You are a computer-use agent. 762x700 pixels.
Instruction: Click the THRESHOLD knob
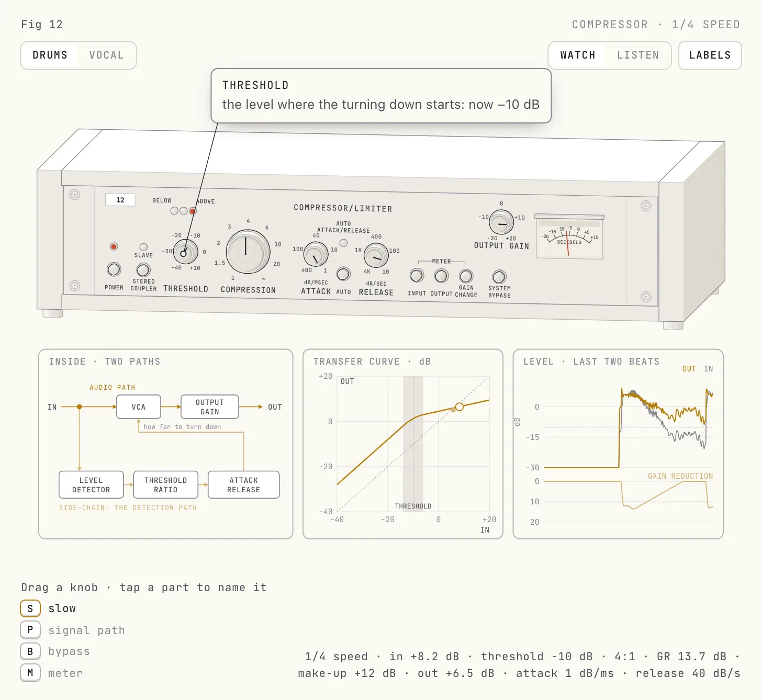[x=185, y=252]
